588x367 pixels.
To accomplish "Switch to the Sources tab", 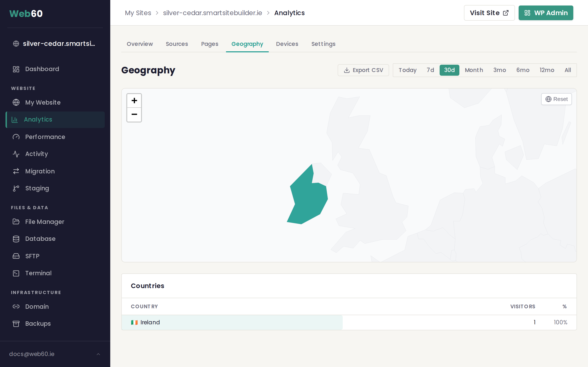I will [177, 44].
